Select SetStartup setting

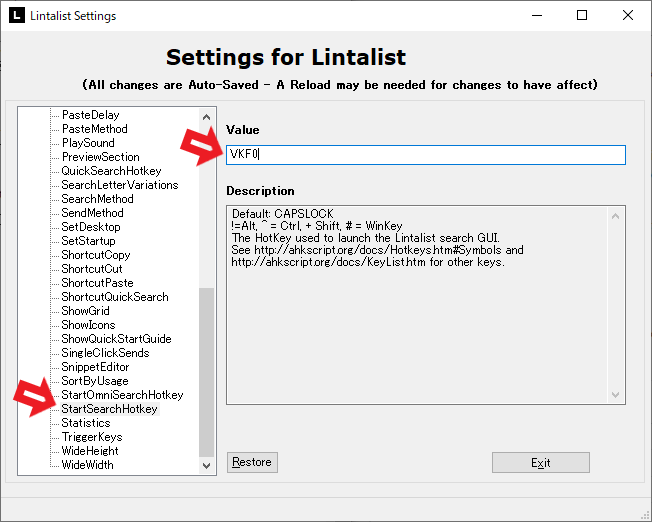[88, 241]
